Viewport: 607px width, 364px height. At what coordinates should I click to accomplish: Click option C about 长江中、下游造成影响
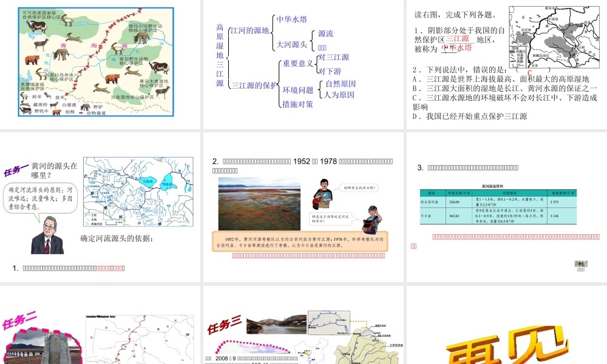(504, 102)
